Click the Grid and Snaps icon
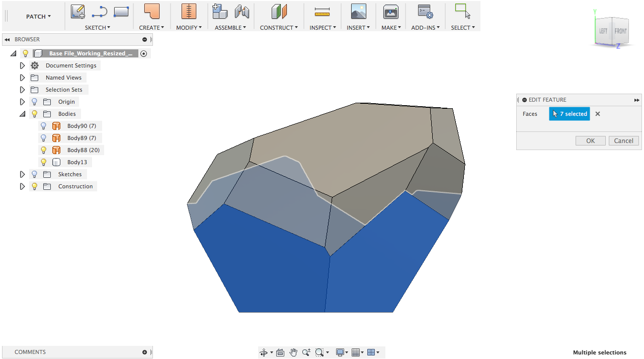 (x=356, y=352)
